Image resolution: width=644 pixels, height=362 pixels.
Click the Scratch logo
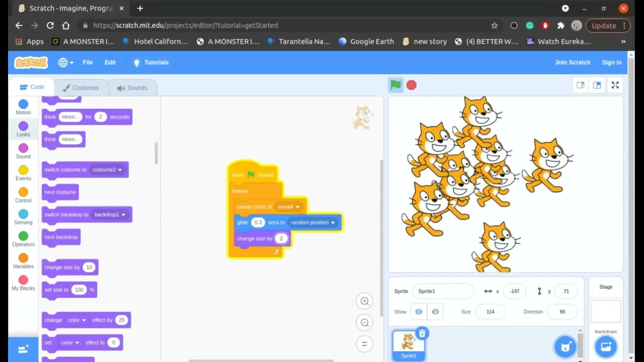pyautogui.click(x=31, y=62)
